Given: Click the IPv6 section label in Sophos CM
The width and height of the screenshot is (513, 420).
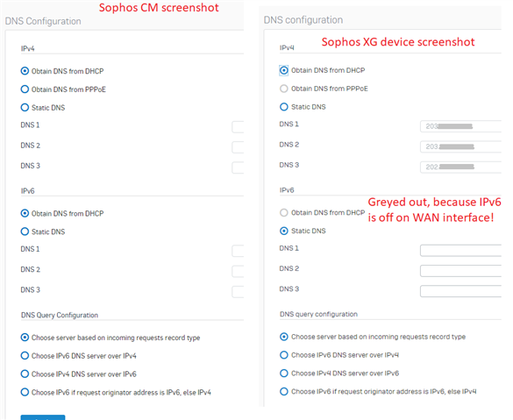Looking at the screenshot, I should pyautogui.click(x=28, y=190).
